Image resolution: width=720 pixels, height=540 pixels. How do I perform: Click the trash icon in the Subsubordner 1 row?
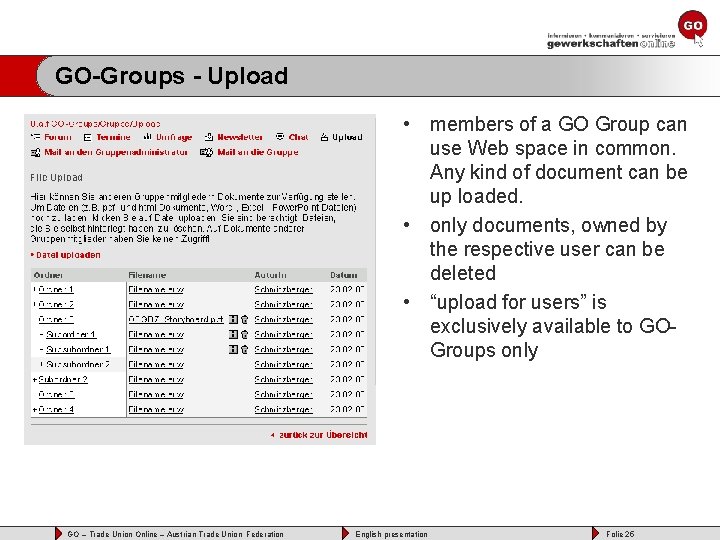click(244, 349)
